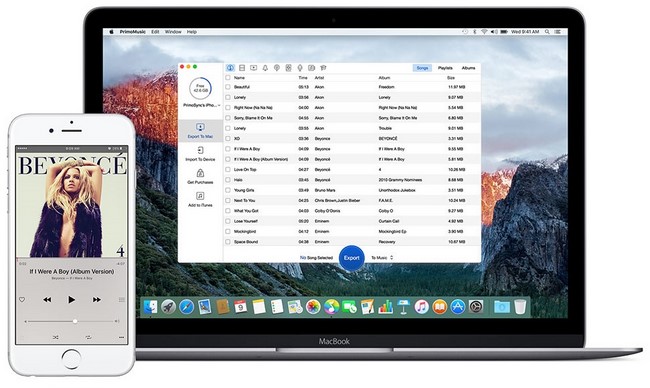Click the free storage circle indicator
The height and width of the screenshot is (388, 650).
[200, 88]
